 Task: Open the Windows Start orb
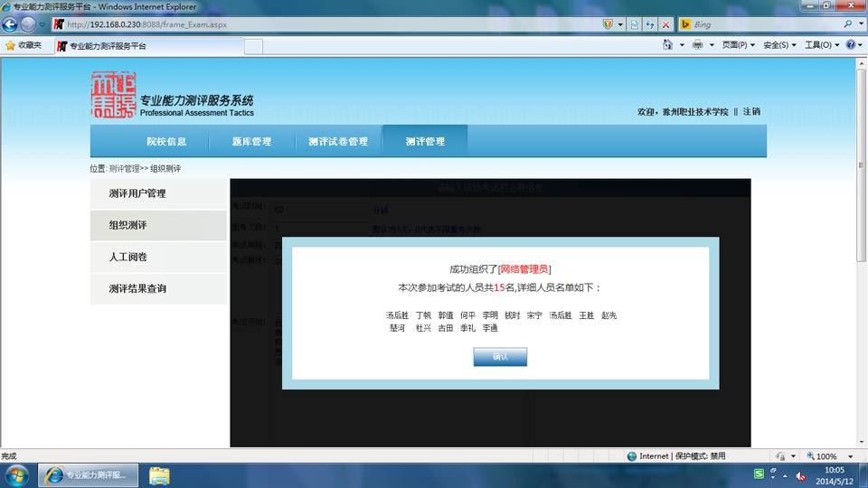(16, 476)
